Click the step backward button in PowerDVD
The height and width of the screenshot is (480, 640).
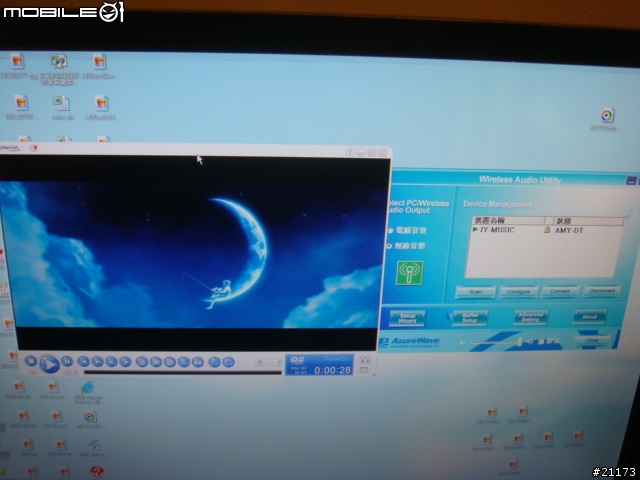(x=111, y=362)
